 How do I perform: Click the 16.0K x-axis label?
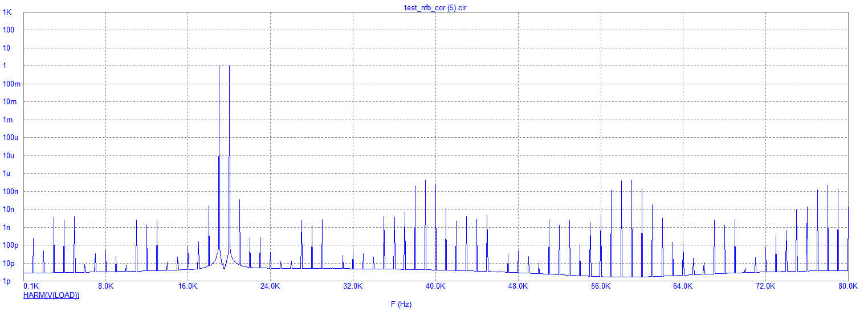pos(188,286)
